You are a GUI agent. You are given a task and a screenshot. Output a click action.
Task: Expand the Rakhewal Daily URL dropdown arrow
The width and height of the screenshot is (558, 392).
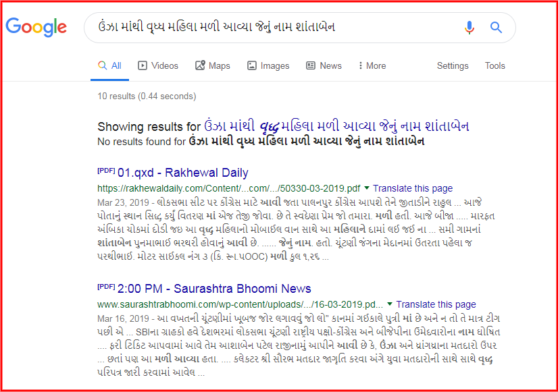[367, 188]
